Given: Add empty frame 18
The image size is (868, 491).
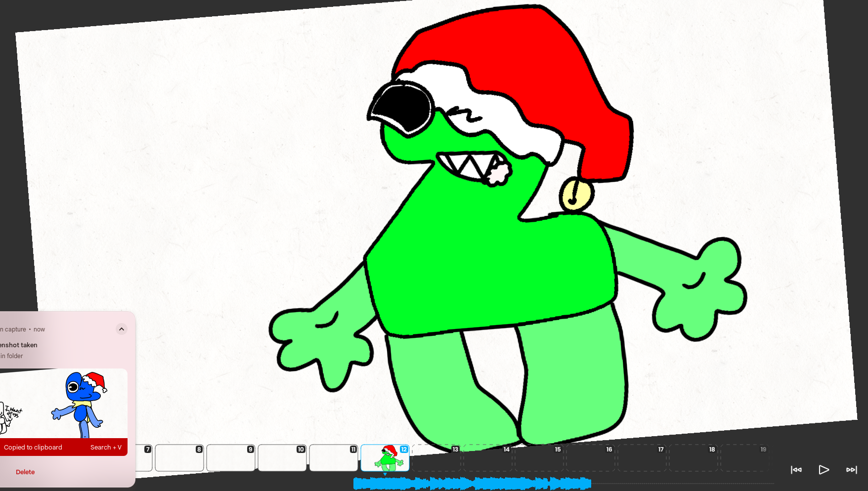Looking at the screenshot, I should coord(694,458).
